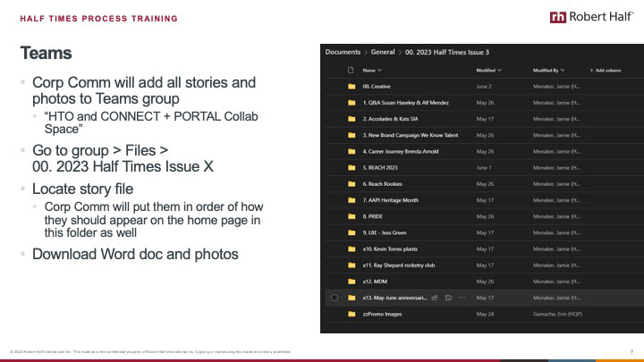Click the June 1 modified date of 5. REACH 2023
This screenshot has height=362, width=644.
click(483, 168)
